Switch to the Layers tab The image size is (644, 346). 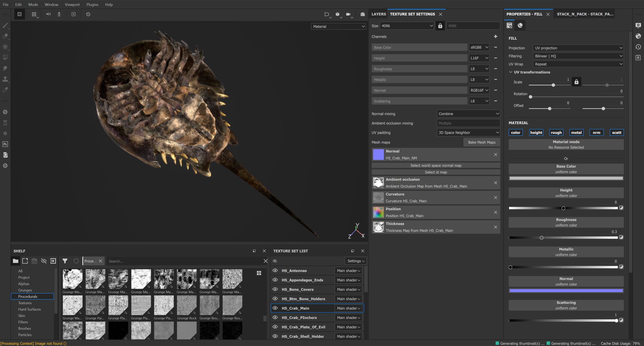[x=378, y=14]
